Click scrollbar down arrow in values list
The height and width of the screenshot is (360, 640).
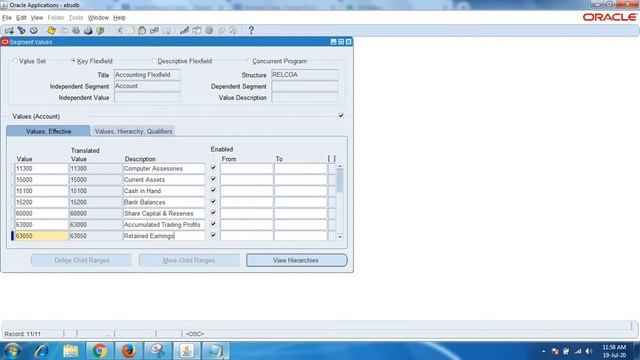pyautogui.click(x=340, y=237)
